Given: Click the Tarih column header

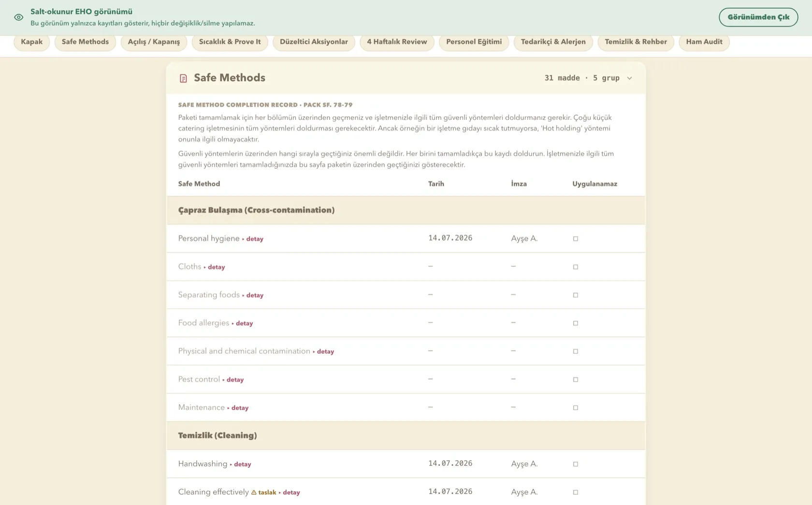Looking at the screenshot, I should point(436,184).
